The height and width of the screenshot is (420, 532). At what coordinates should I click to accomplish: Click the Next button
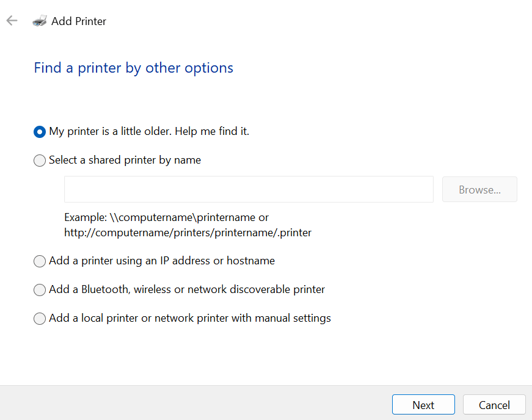pos(423,404)
